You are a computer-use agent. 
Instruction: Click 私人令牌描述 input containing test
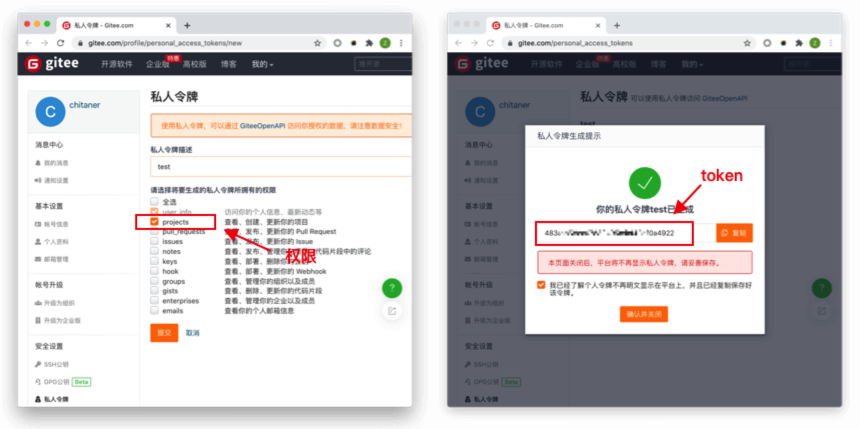tap(281, 167)
